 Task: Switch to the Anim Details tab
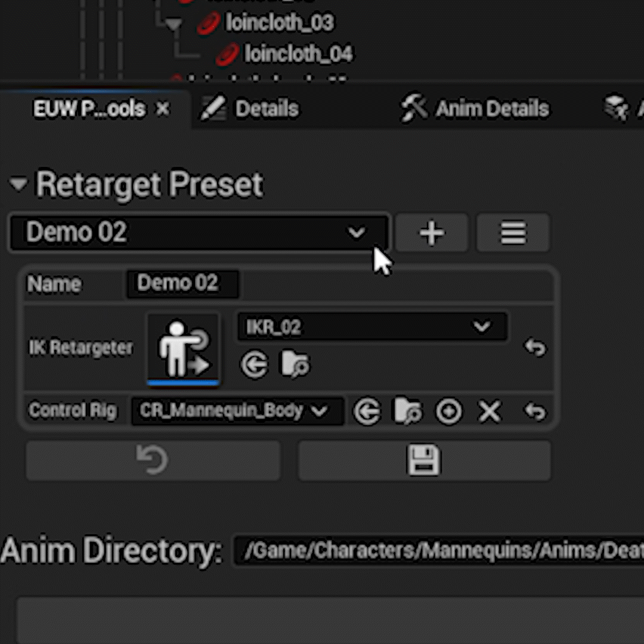pyautogui.click(x=475, y=109)
